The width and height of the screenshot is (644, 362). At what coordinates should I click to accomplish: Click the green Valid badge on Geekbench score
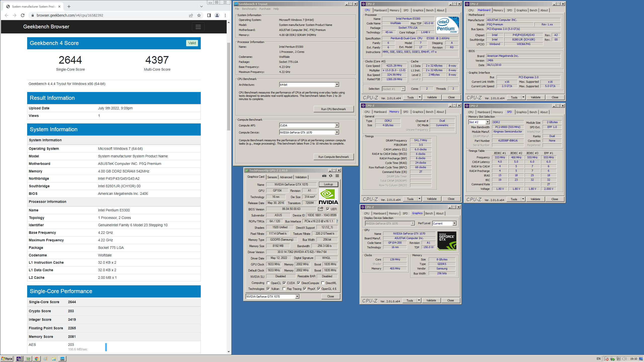pos(192,43)
